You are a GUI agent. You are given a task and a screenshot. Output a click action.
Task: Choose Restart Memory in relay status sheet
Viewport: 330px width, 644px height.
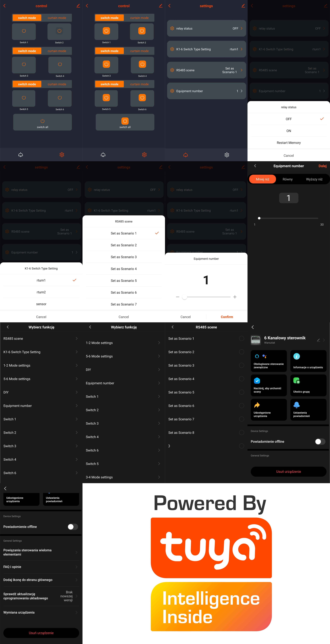tap(289, 143)
